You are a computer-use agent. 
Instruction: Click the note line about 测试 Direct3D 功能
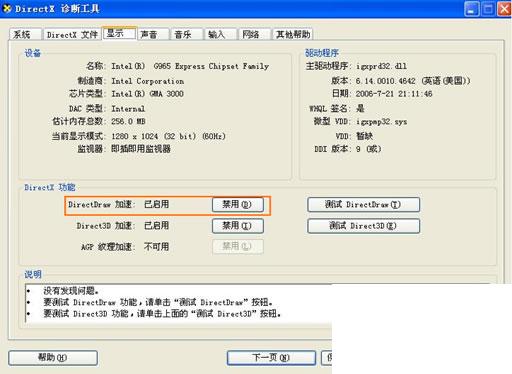pos(162,314)
